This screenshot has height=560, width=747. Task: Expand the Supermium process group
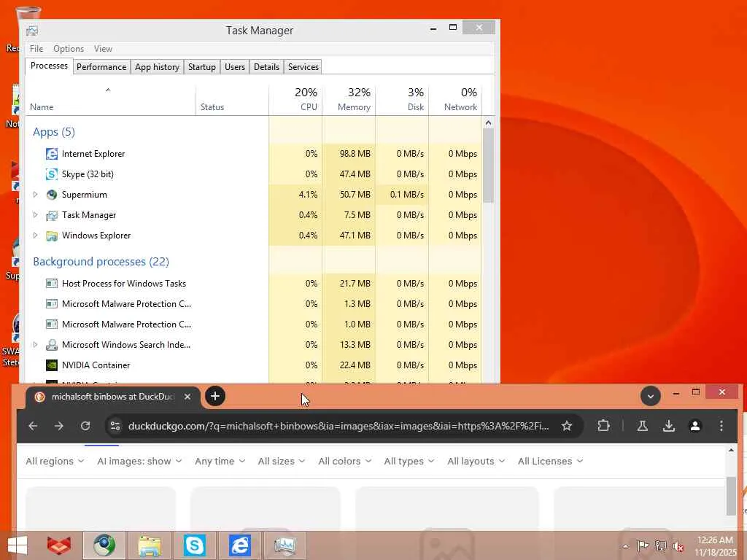[35, 195]
